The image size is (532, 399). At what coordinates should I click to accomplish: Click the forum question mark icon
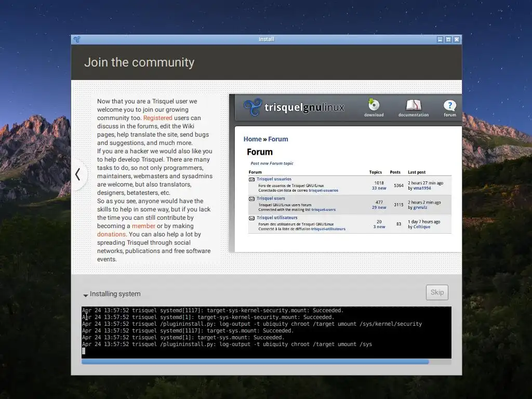point(450,105)
